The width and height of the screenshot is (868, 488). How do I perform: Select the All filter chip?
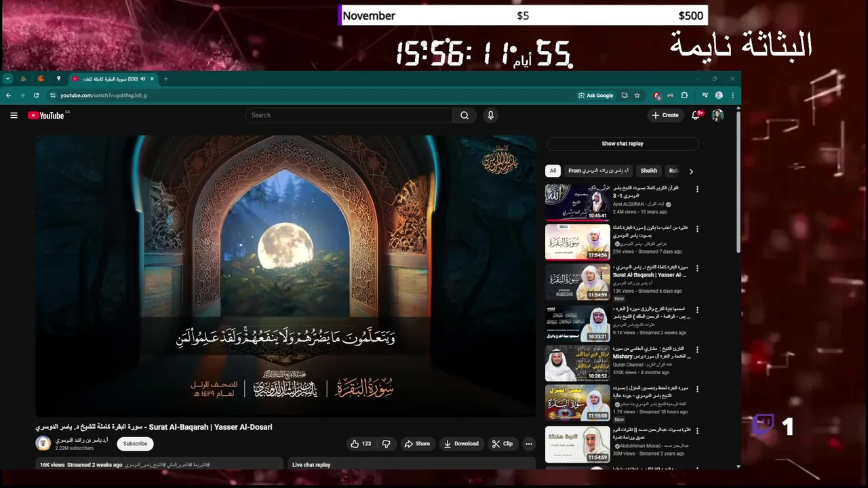tap(553, 171)
